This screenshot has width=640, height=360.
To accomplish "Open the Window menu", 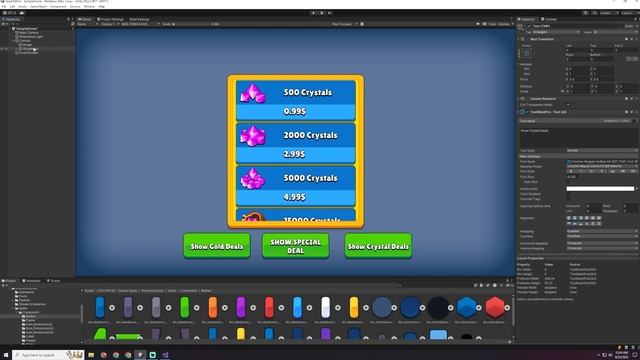I will pyautogui.click(x=89, y=7).
